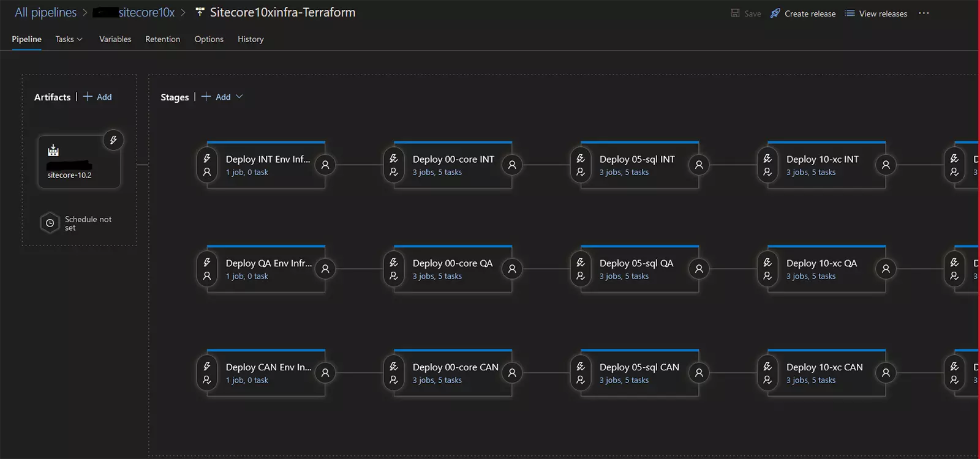
Task: Open pre-deployment conditions for Deploy 10-xc CAN
Action: point(767,373)
